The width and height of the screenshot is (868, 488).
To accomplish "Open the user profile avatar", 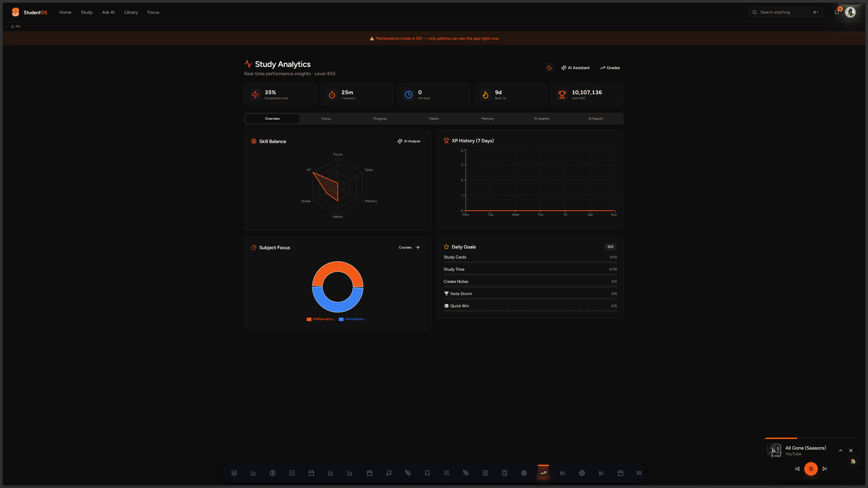I will (x=850, y=12).
